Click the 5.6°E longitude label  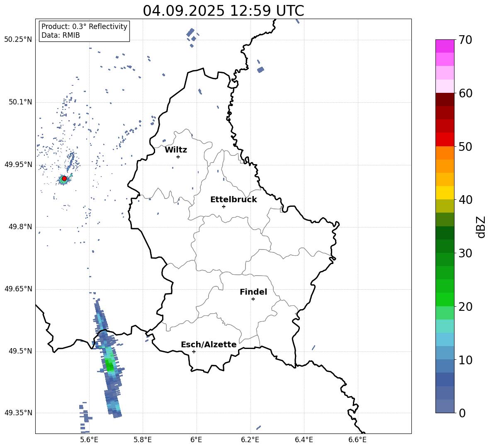(89, 440)
